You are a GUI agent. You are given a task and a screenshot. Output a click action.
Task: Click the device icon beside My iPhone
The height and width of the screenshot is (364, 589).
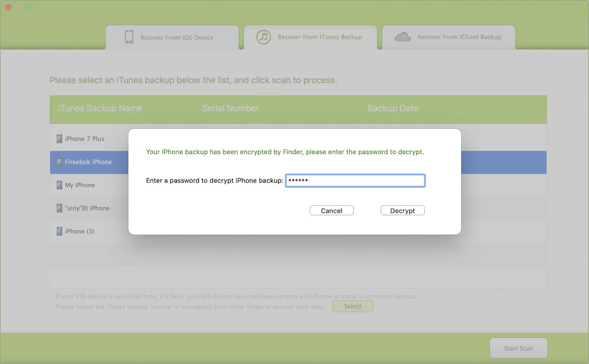coord(59,185)
